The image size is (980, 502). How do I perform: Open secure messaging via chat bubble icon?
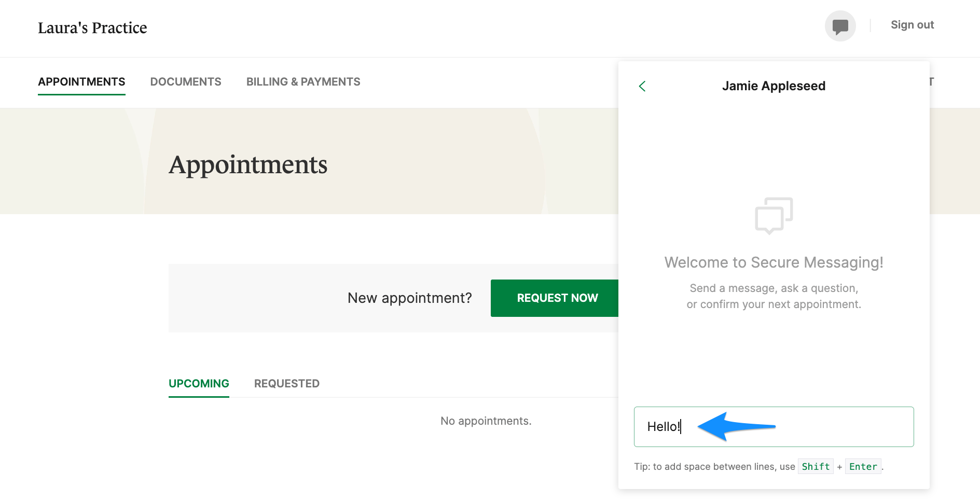click(840, 25)
